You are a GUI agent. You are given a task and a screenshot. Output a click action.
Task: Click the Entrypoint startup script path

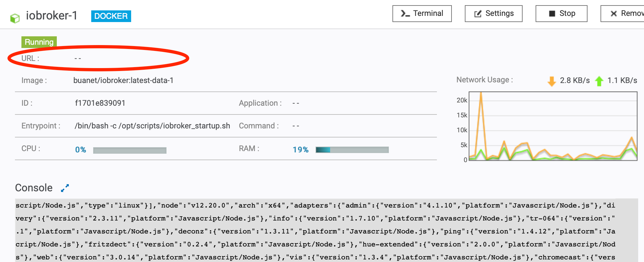(152, 126)
